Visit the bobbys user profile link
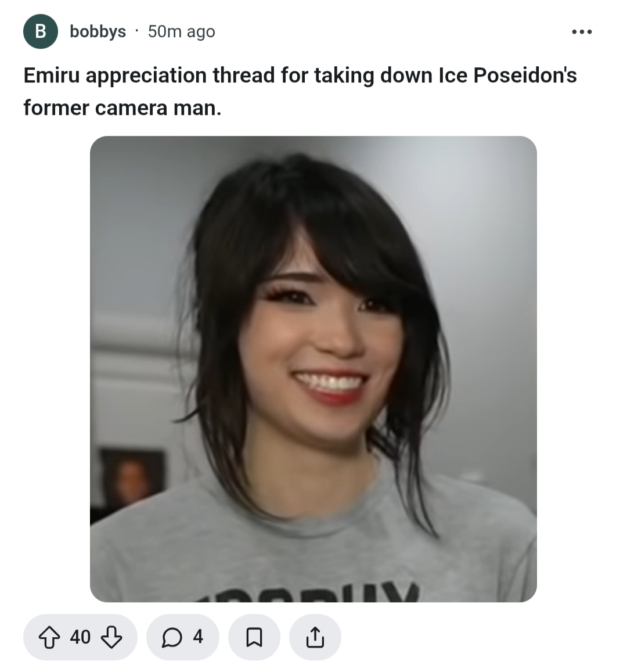 (98, 31)
